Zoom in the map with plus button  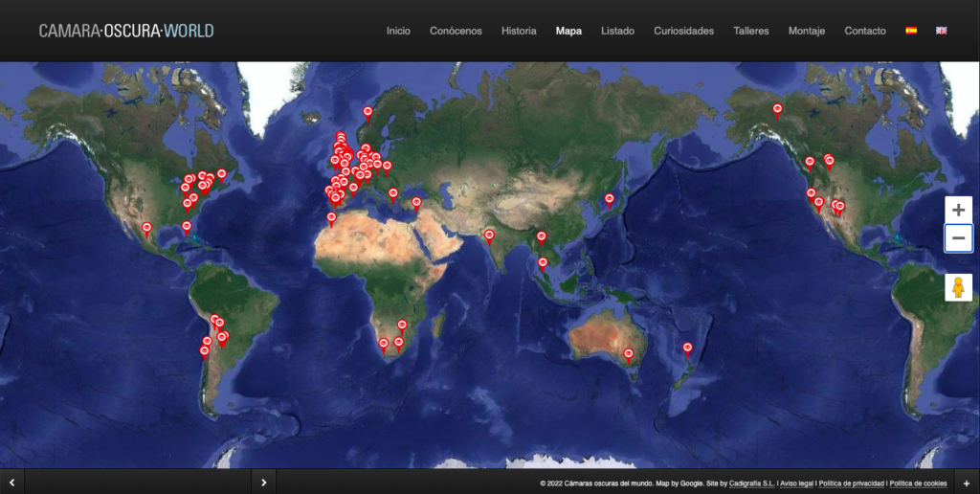958,210
